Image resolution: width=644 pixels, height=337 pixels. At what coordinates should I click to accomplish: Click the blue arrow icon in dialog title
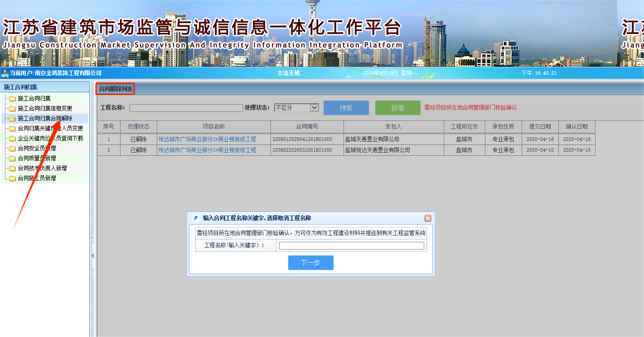196,218
